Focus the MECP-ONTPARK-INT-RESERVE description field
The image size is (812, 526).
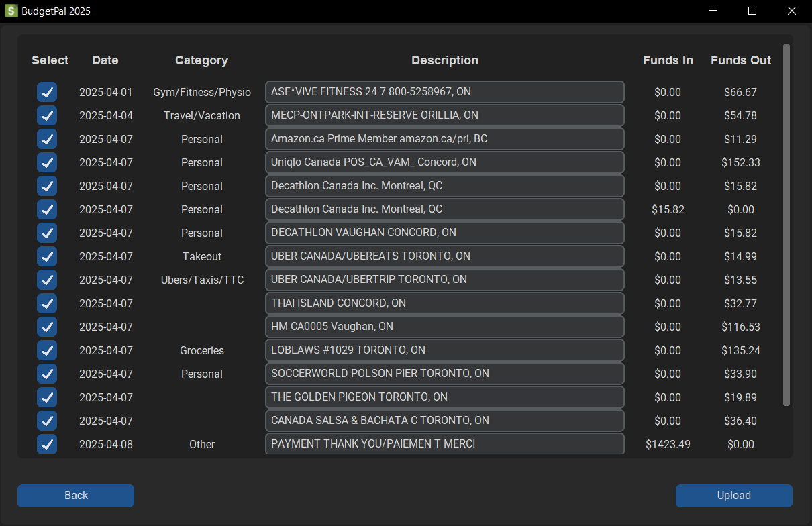click(444, 115)
